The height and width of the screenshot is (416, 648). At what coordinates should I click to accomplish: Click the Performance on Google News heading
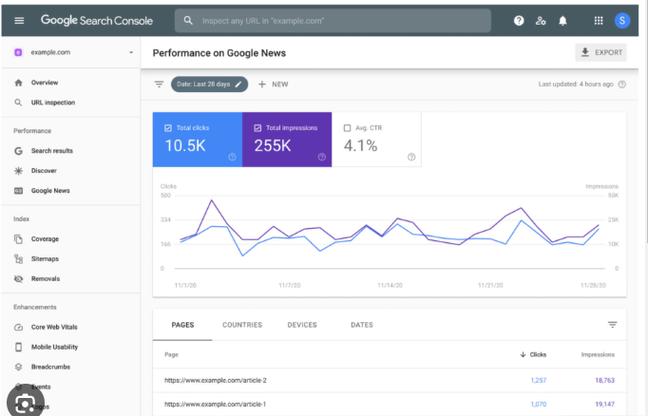[x=219, y=53]
